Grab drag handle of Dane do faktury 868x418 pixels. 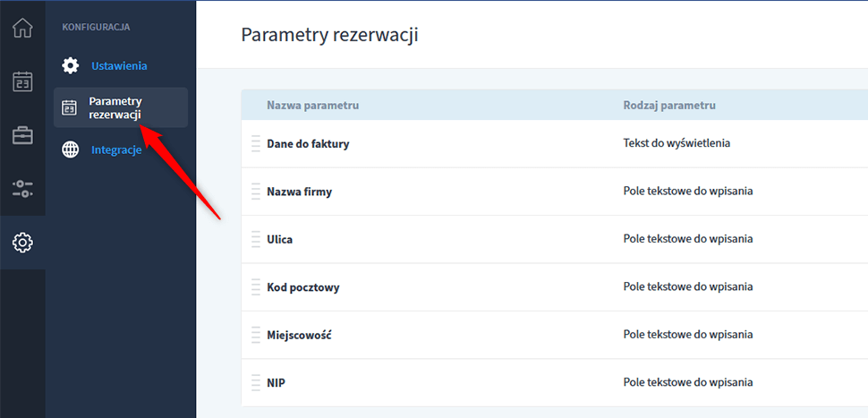point(255,143)
